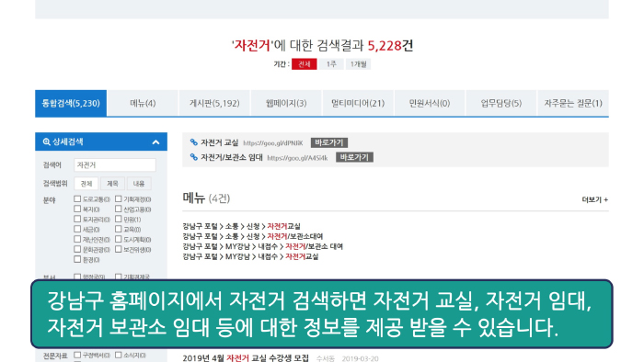644x362 pixels.
Task: Check the 토지관리 category checkbox
Action: click(x=77, y=219)
